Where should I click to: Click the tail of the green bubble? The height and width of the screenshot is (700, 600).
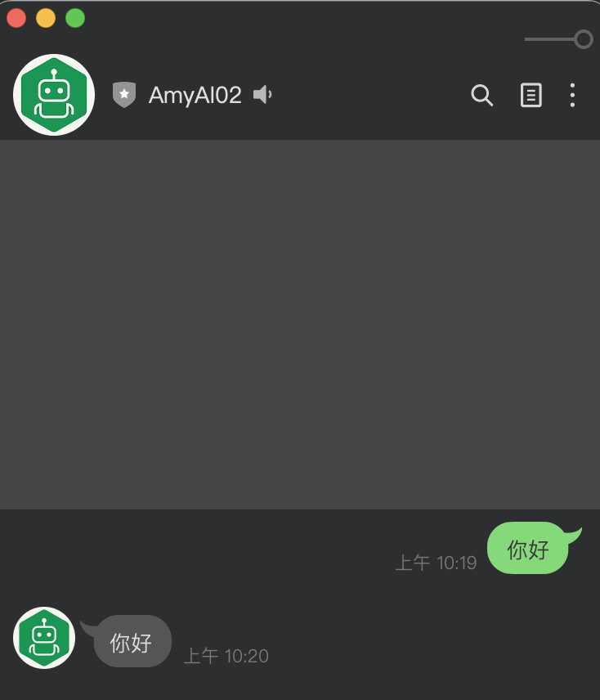click(x=575, y=533)
